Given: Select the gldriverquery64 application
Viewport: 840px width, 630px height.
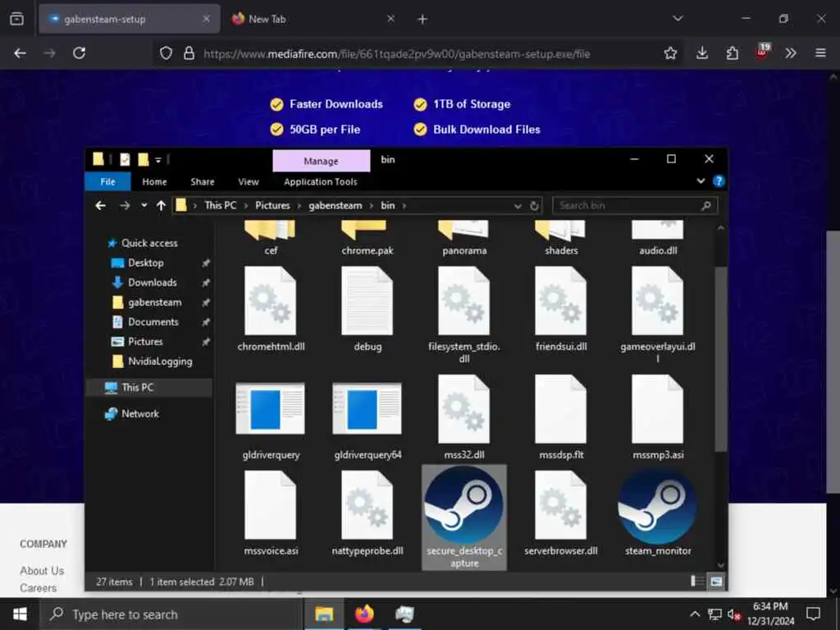Looking at the screenshot, I should point(367,421).
